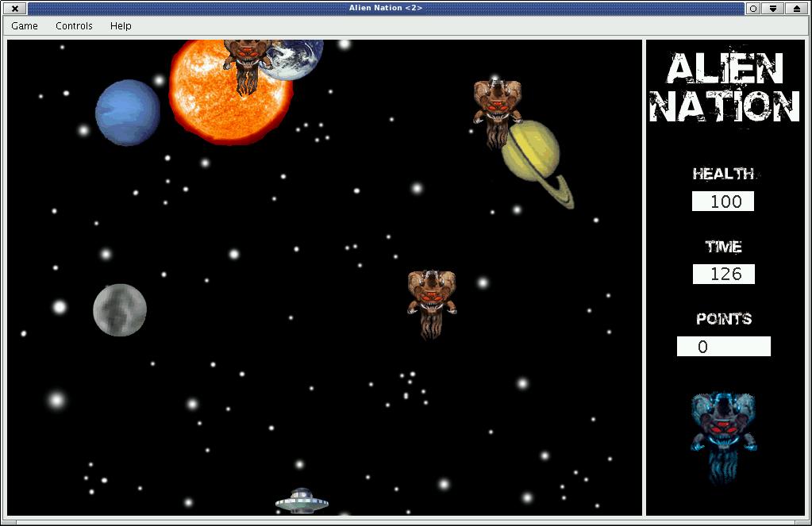The width and height of the screenshot is (812, 526).
Task: Open the Help menu
Action: tap(121, 26)
